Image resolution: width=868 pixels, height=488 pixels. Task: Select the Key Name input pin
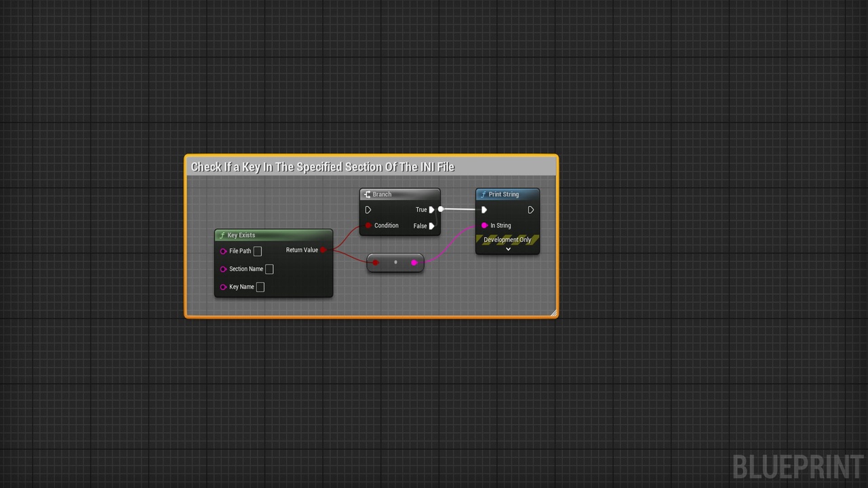(x=223, y=287)
